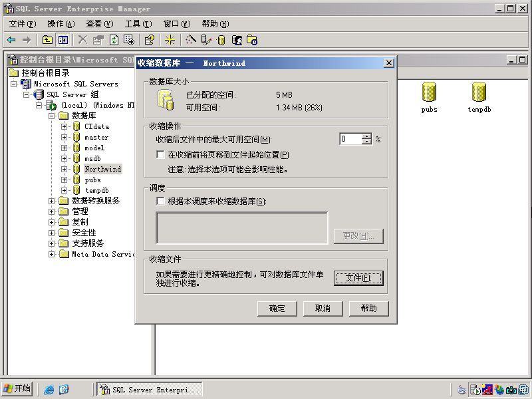
Task: Open the 文件(F) menu
Action: tap(23, 24)
